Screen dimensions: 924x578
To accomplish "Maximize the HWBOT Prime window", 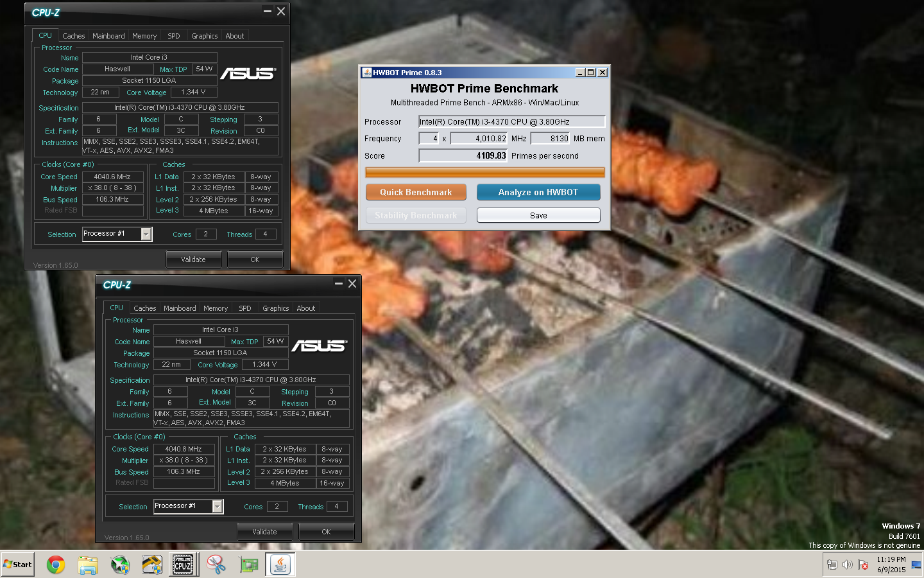I will point(591,73).
